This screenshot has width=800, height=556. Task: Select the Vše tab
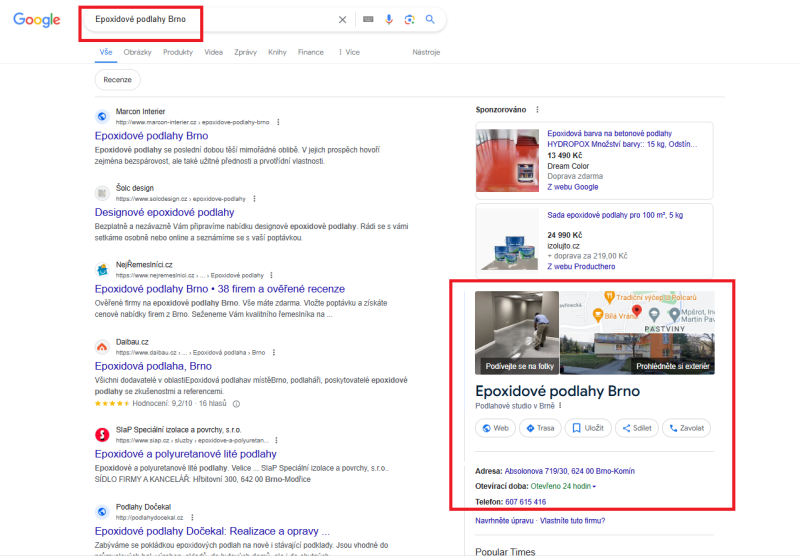(x=106, y=52)
